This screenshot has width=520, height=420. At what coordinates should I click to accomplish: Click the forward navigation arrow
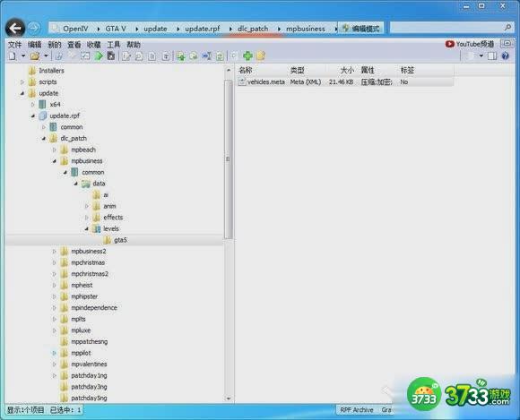(x=33, y=29)
